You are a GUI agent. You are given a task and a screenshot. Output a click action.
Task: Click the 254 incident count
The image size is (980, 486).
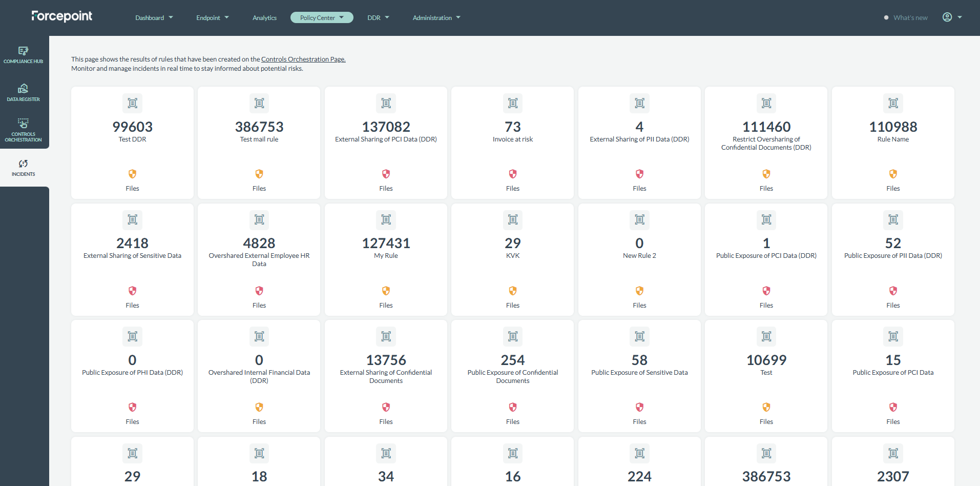[513, 360]
